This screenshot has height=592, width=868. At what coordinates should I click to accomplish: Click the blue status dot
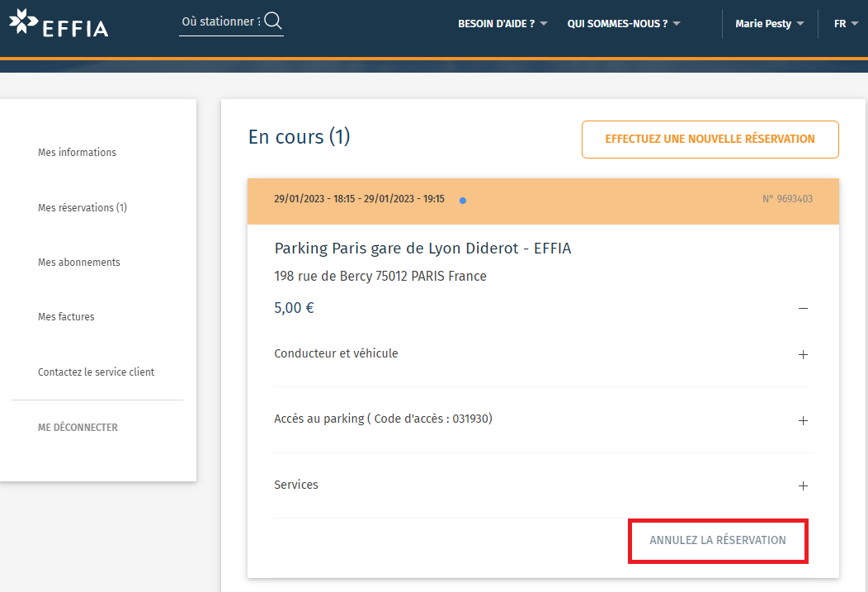tap(463, 201)
